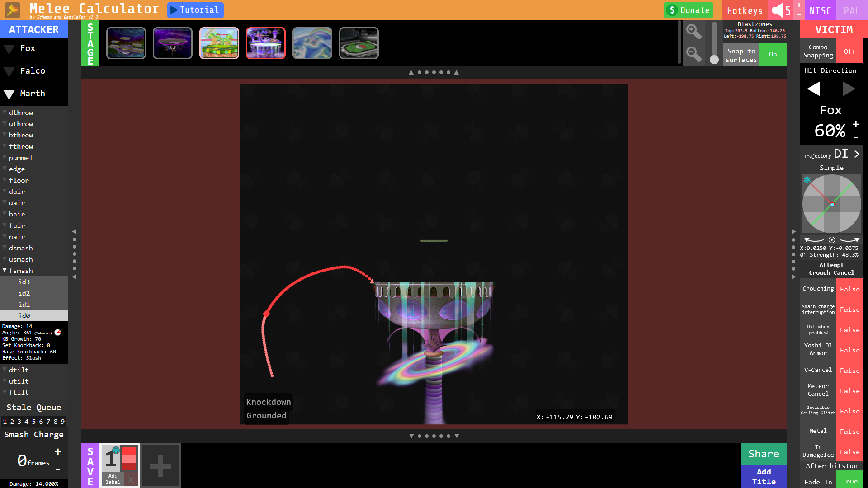This screenshot has width=868, height=488.
Task: Increase victim percent with plus
Action: tap(856, 124)
